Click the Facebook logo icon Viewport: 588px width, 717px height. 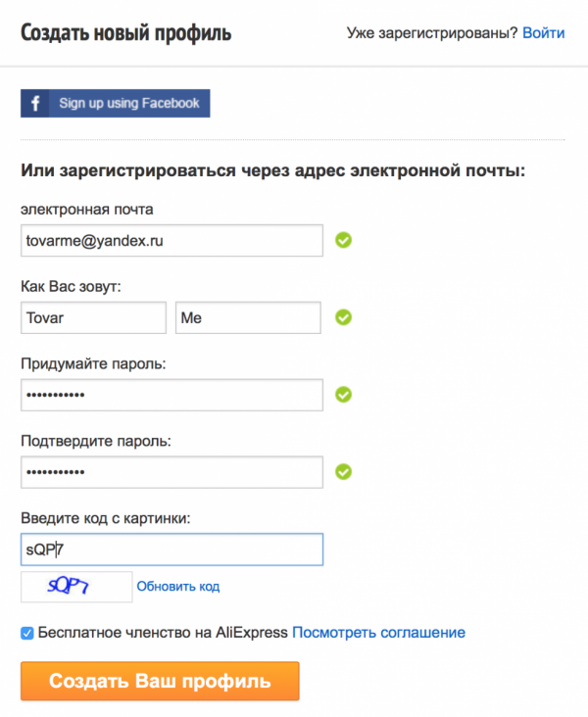click(35, 104)
